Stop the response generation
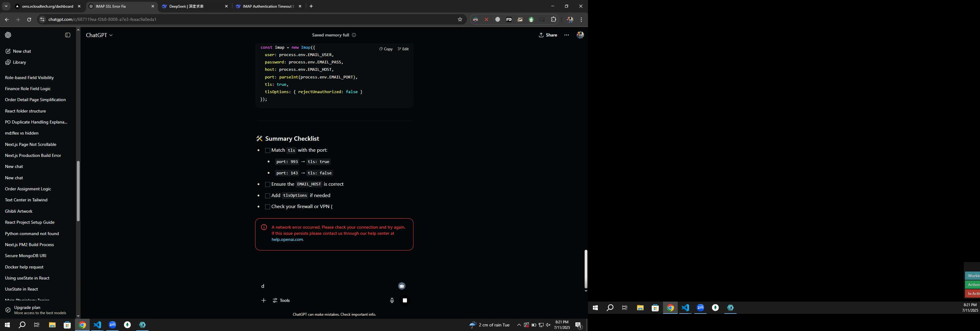This screenshot has width=980, height=331. [405, 301]
